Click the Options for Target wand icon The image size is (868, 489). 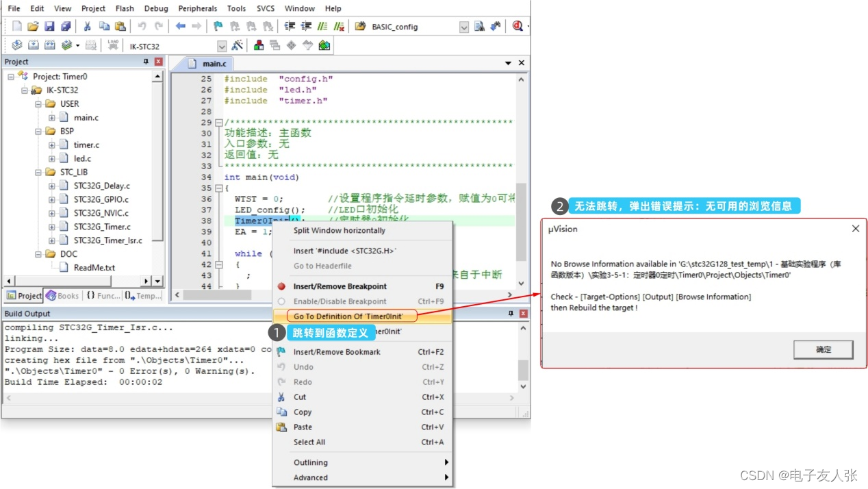[x=237, y=45]
